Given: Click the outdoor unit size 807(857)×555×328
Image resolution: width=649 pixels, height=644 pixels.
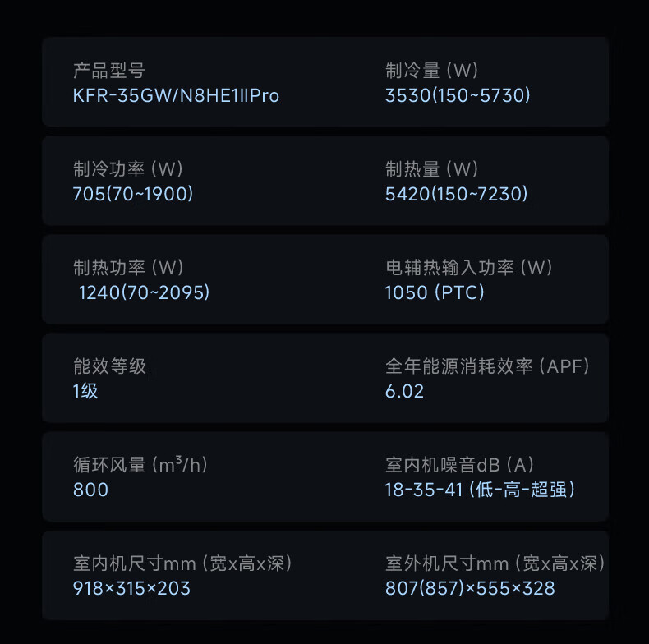Looking at the screenshot, I should [470, 588].
